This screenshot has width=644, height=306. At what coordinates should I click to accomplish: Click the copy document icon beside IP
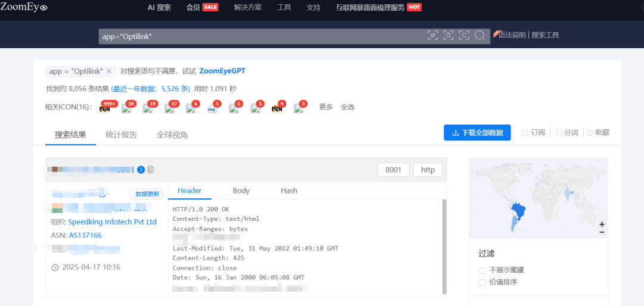(151, 170)
